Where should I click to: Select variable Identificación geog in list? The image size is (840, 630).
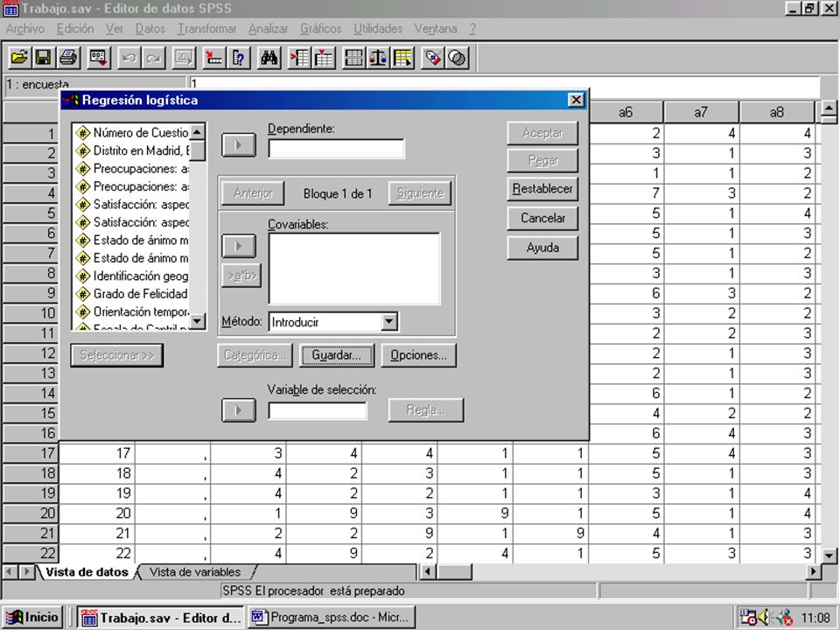(133, 276)
